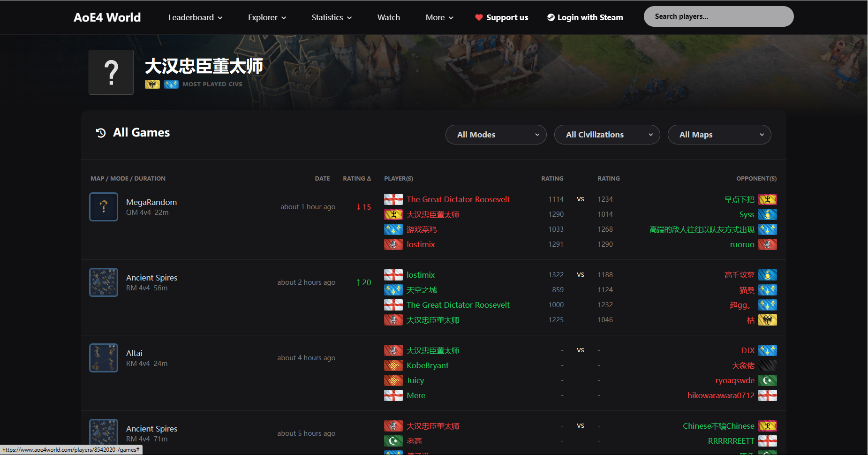
Task: Click the first Ancient Spires 56m map thumbnail
Action: 104,282
